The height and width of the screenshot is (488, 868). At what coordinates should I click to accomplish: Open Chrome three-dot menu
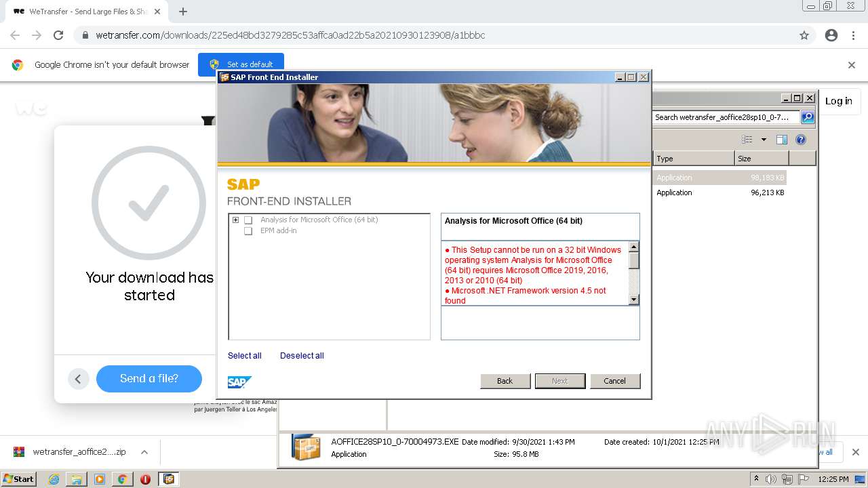pyautogui.click(x=853, y=35)
